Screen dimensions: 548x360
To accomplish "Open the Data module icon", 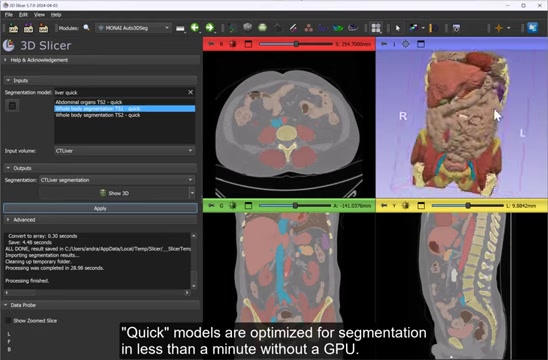I will click(x=232, y=28).
